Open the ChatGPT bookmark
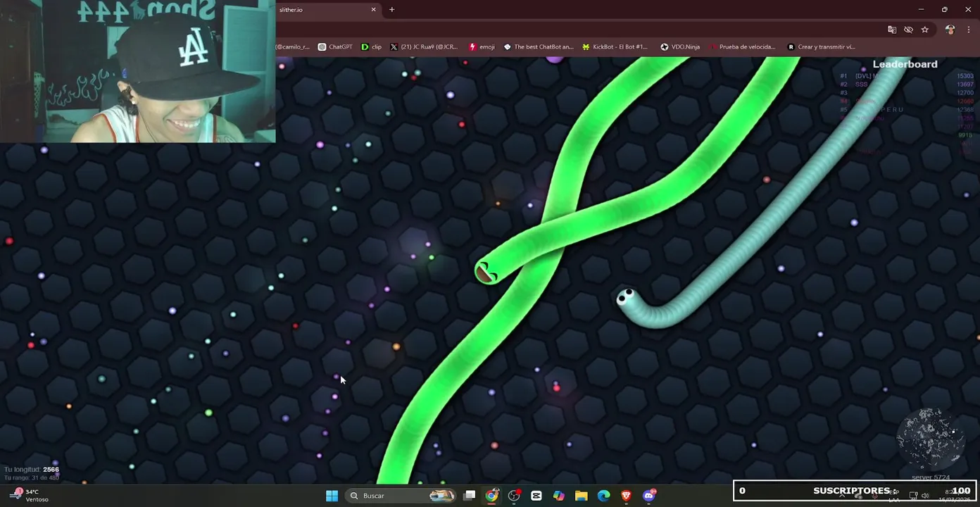Image resolution: width=980 pixels, height=507 pixels. [x=335, y=47]
